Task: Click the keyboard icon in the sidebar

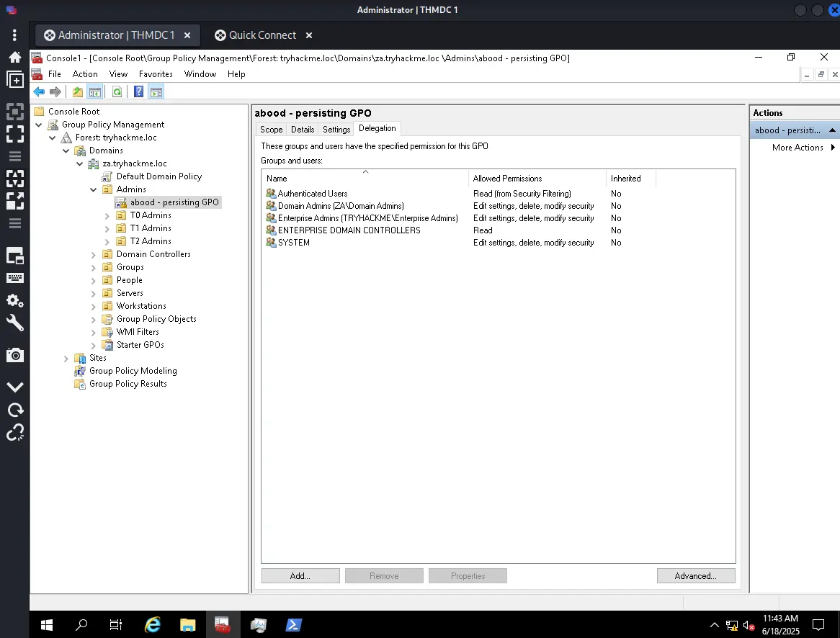Action: pyautogui.click(x=15, y=278)
